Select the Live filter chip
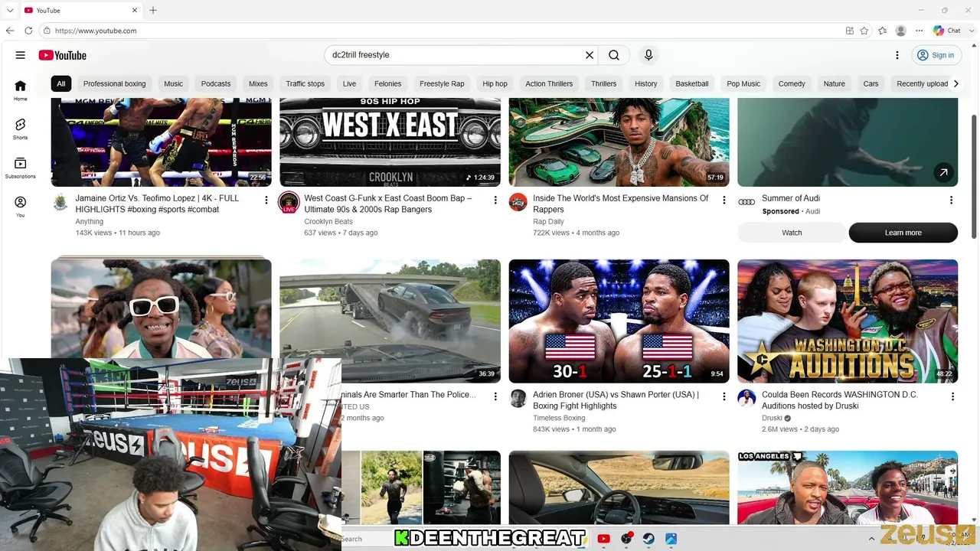Viewport: 980px width, 551px height. (349, 83)
